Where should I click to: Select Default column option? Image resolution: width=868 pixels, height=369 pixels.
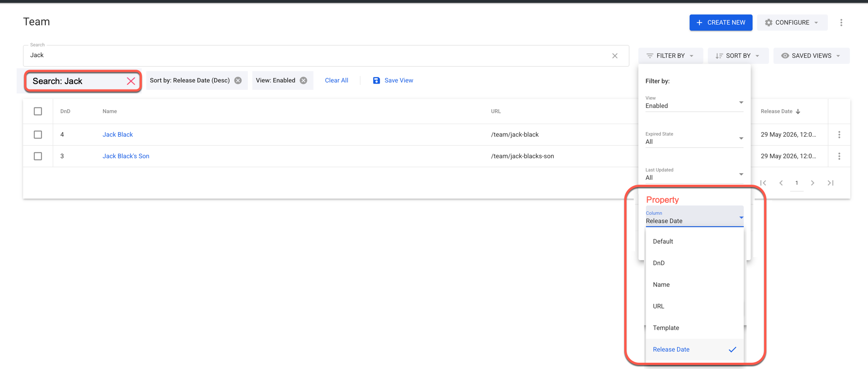694,241
